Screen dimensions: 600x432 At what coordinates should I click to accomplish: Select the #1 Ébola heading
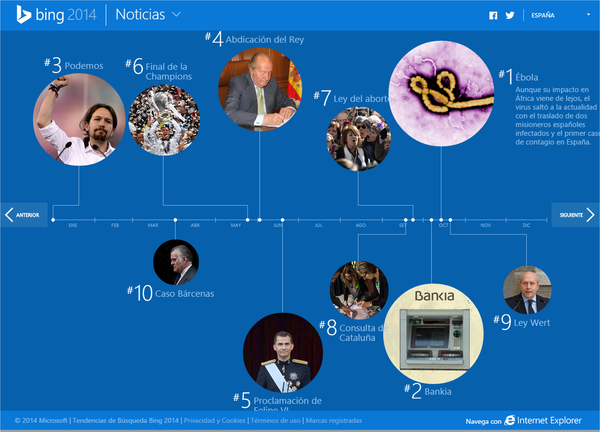click(518, 77)
